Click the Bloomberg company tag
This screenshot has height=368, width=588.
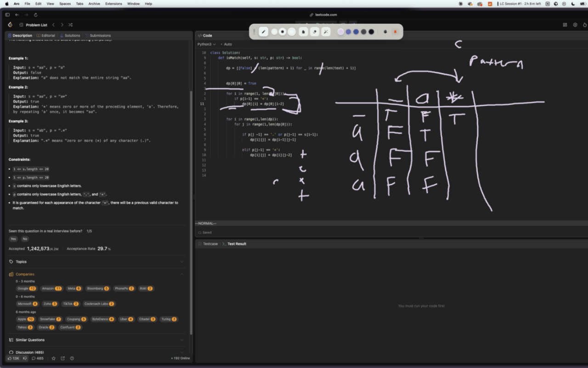coord(97,288)
